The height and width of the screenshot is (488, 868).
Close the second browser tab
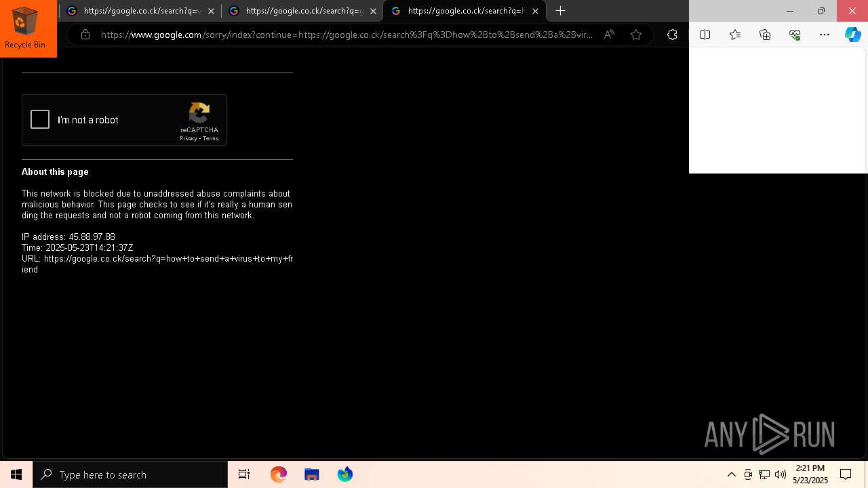click(373, 11)
